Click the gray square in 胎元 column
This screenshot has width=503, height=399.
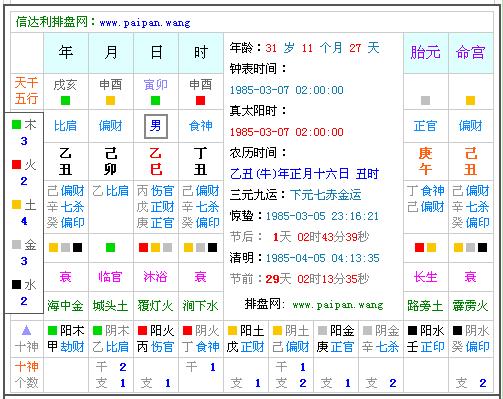click(x=425, y=100)
